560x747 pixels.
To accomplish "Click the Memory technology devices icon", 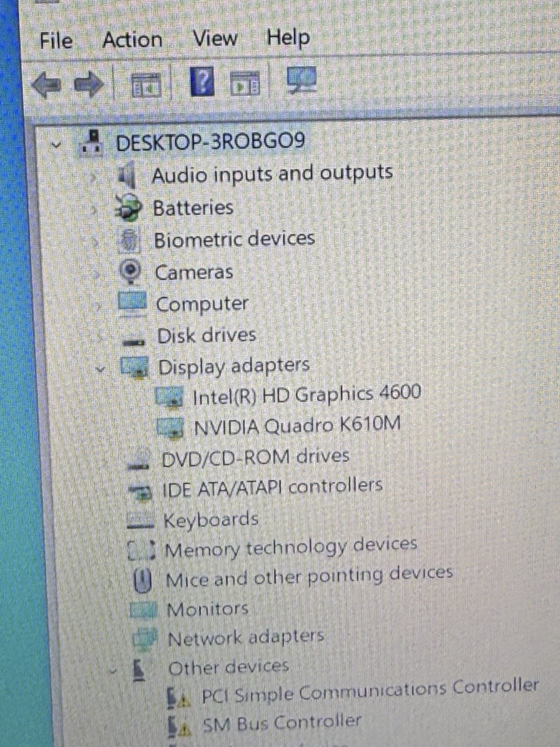I will pos(141,551).
